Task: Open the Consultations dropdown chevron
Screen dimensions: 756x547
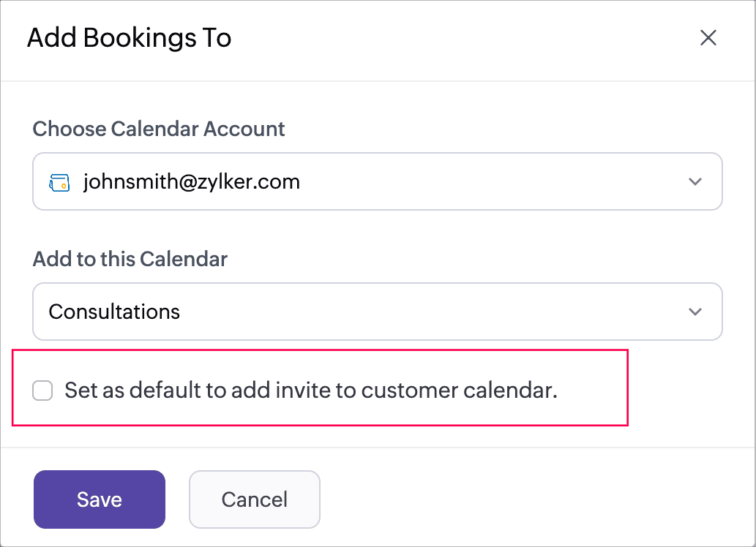Action: [x=695, y=312]
